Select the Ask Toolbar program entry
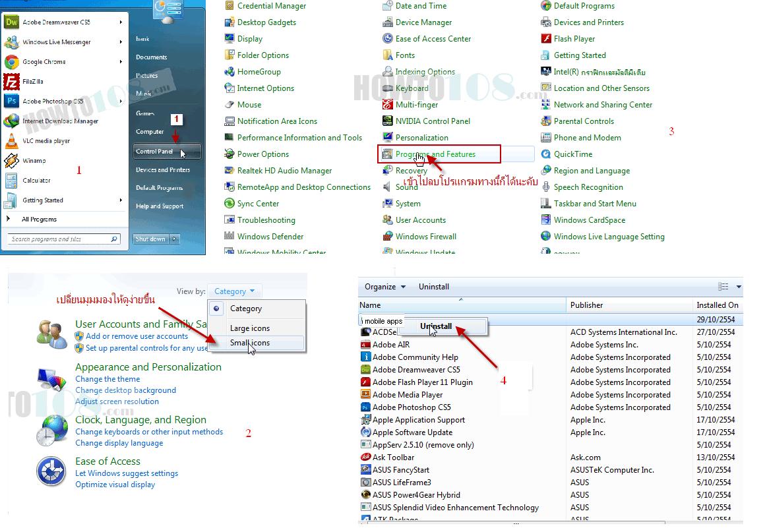765x532 pixels. (x=551, y=458)
